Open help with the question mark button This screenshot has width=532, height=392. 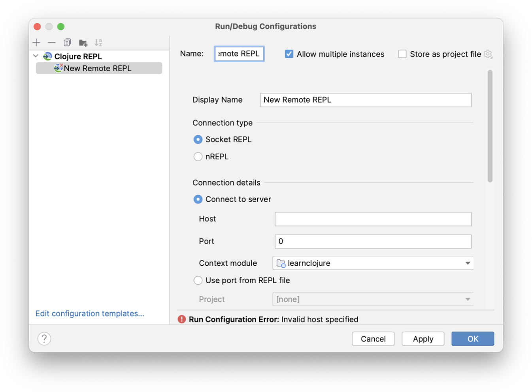(x=44, y=339)
